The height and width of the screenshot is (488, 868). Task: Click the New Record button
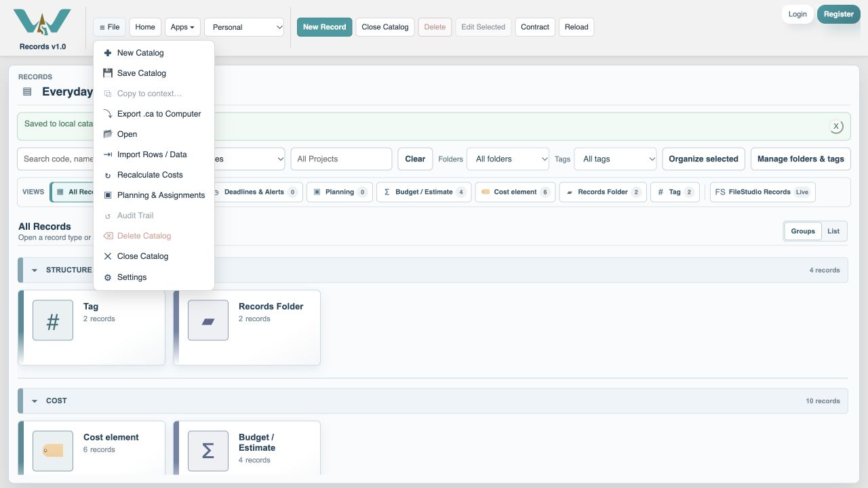pyautogui.click(x=325, y=27)
